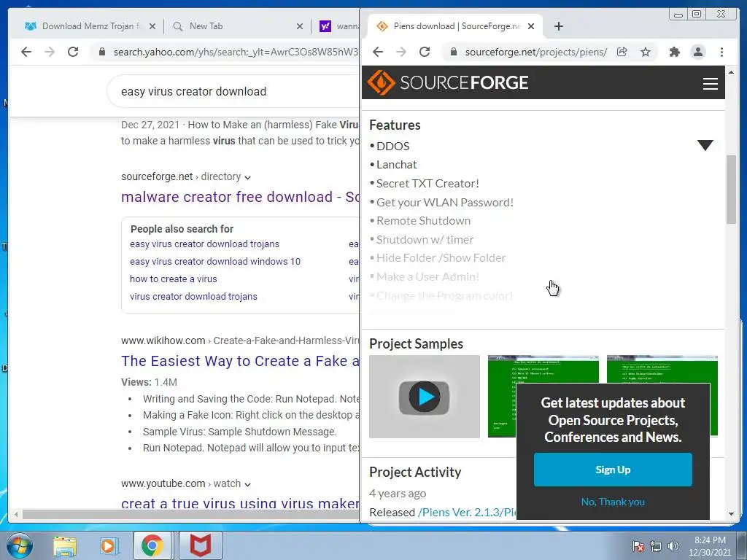The height and width of the screenshot is (560, 747).
Task: Click the SourceForge logo
Action: coord(448,83)
